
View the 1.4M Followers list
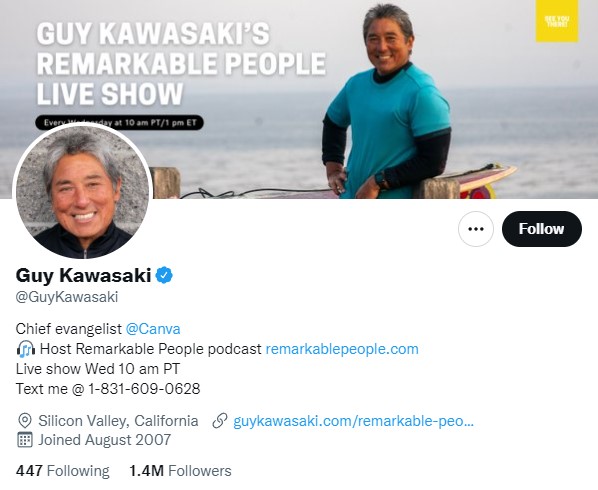(180, 471)
